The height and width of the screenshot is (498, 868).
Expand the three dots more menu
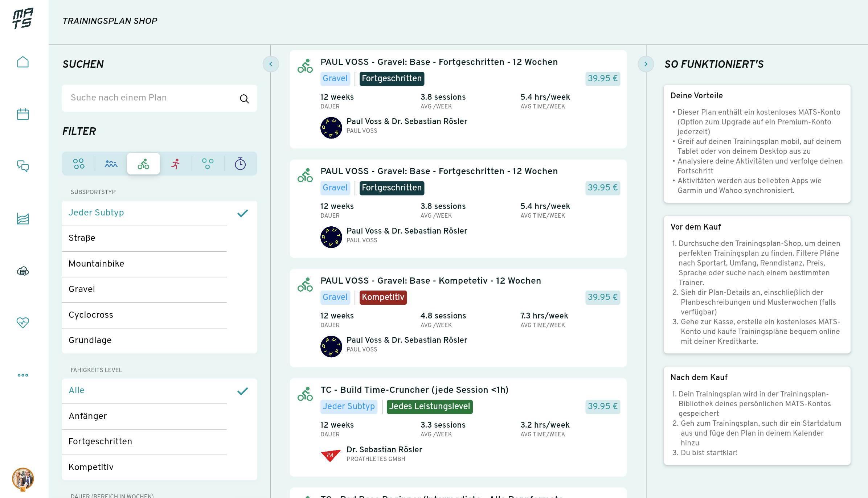pyautogui.click(x=23, y=375)
